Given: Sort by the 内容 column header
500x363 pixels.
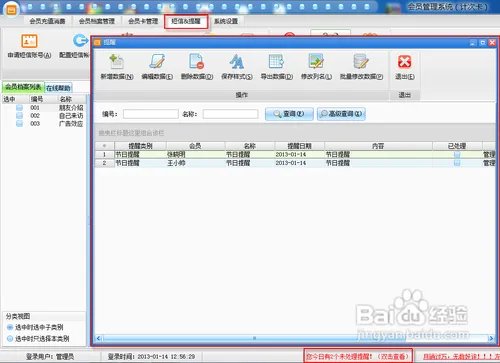Looking at the screenshot, I should click(x=378, y=146).
